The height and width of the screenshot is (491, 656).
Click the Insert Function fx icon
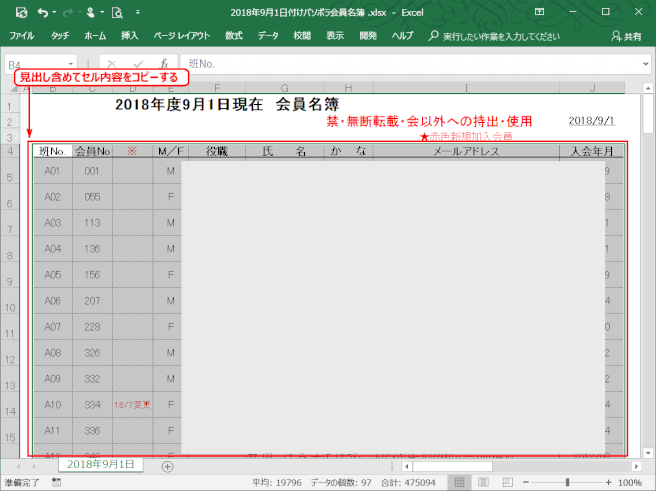coord(164,64)
